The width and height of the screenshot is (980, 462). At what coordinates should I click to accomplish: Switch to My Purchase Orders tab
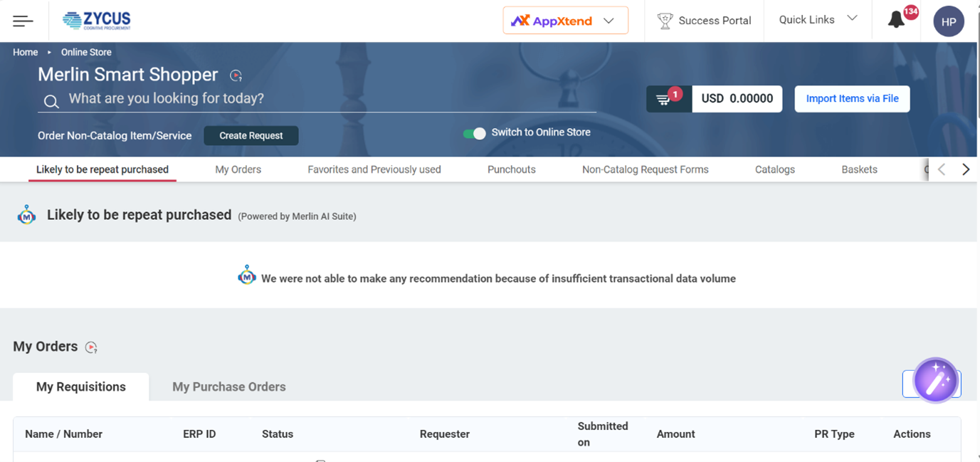228,387
